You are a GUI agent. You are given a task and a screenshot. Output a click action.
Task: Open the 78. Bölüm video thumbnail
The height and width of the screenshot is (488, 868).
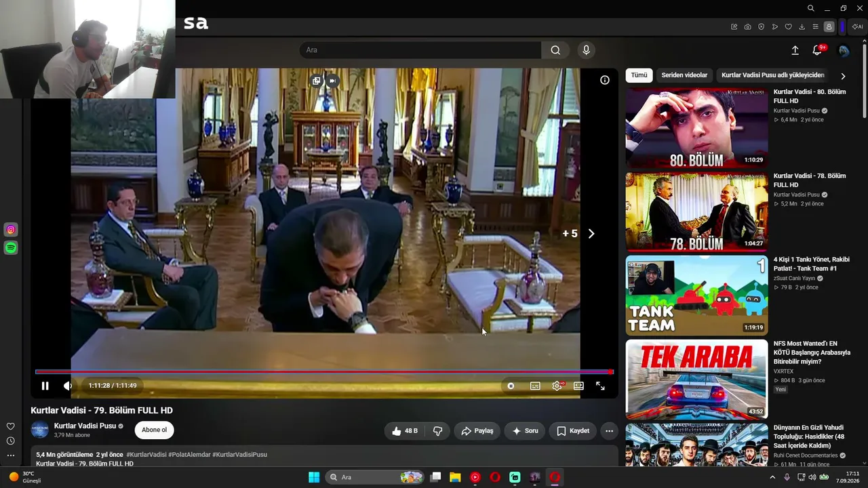pyautogui.click(x=696, y=211)
